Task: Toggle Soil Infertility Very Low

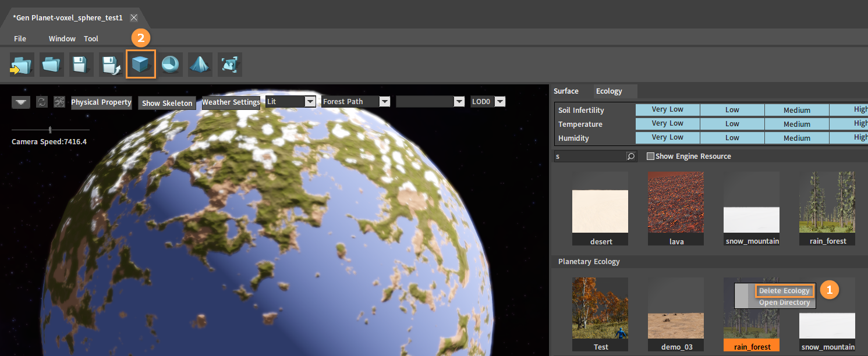Action: coord(667,109)
